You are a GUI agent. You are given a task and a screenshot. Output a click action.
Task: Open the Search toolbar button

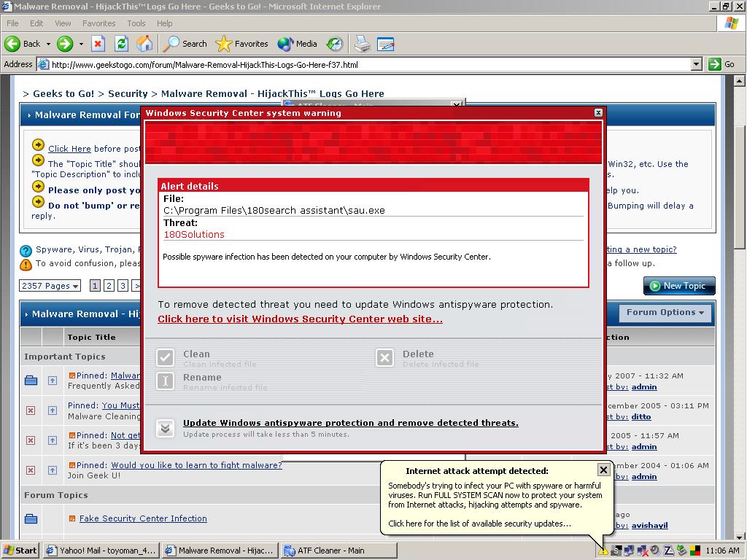[x=185, y=44]
